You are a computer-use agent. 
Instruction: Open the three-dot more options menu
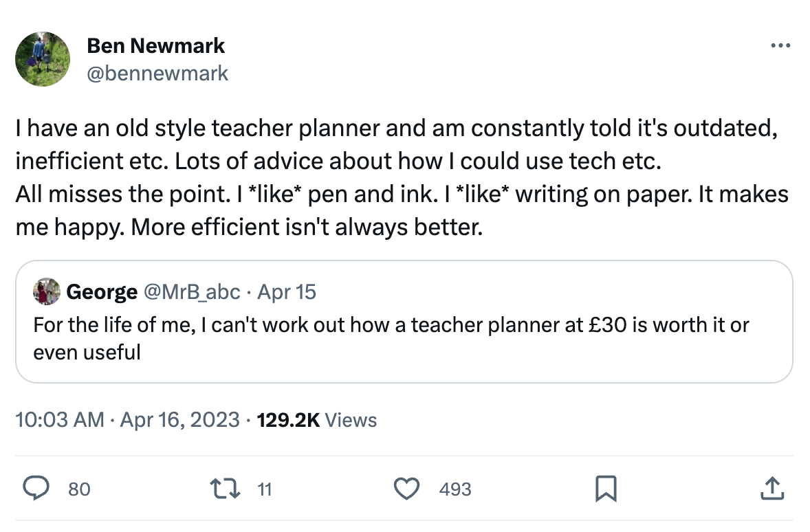[x=780, y=46]
